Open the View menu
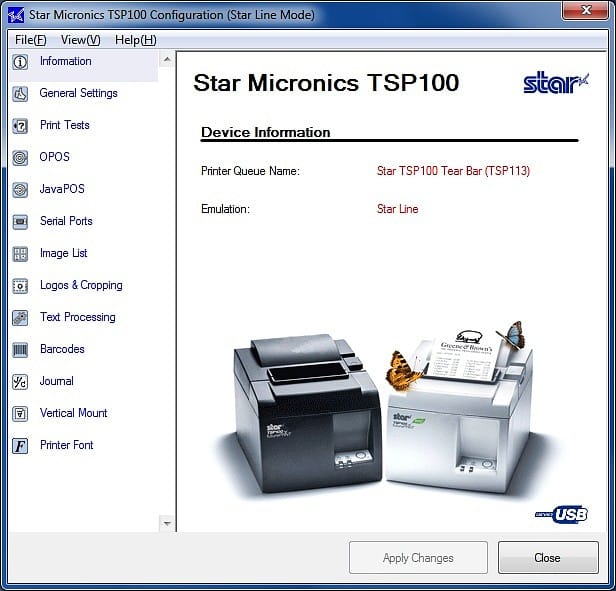The height and width of the screenshot is (591, 616). click(81, 40)
